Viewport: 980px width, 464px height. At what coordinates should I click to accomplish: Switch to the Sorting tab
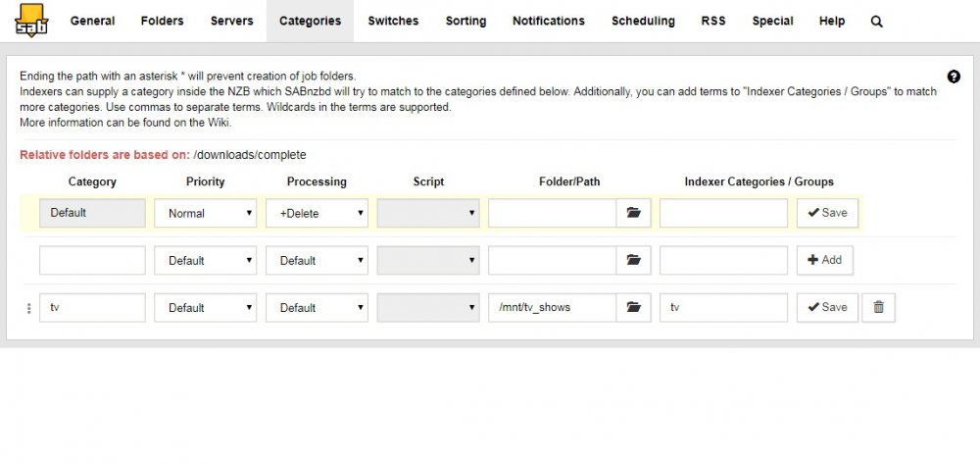(x=465, y=21)
